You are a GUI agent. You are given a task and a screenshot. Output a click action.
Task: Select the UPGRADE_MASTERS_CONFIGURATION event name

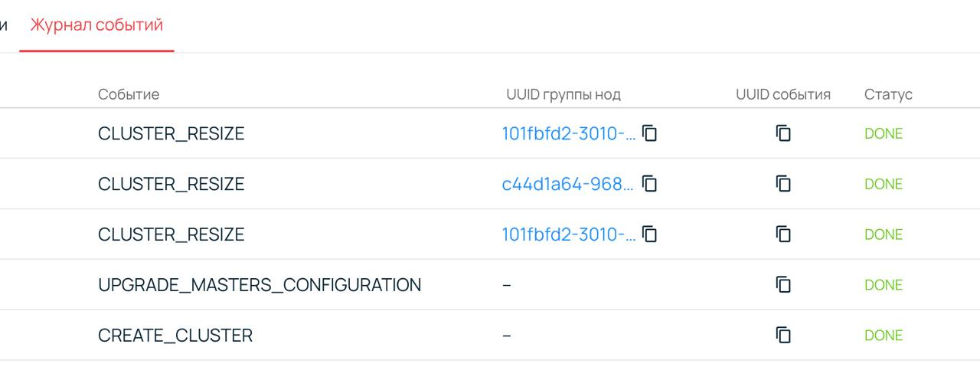(260, 285)
